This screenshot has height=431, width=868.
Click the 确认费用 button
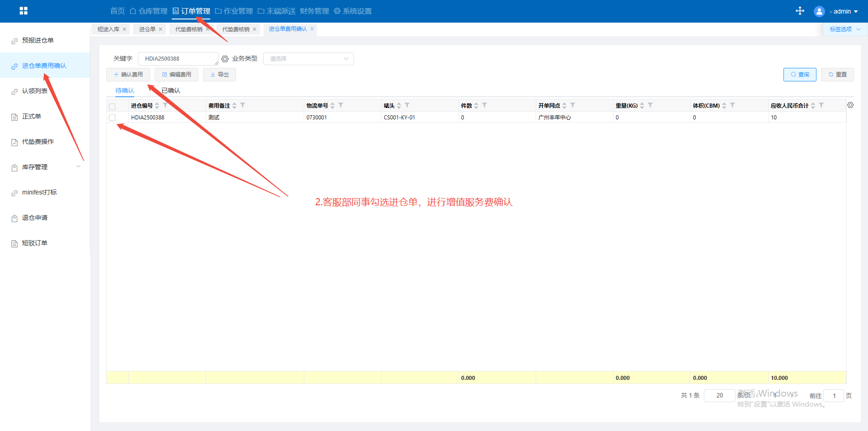tap(128, 75)
